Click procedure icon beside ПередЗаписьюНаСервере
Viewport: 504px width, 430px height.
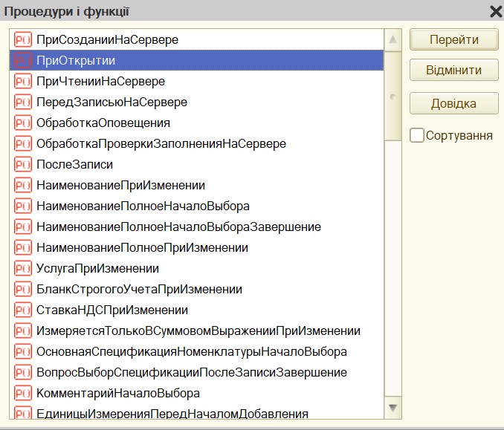(23, 102)
